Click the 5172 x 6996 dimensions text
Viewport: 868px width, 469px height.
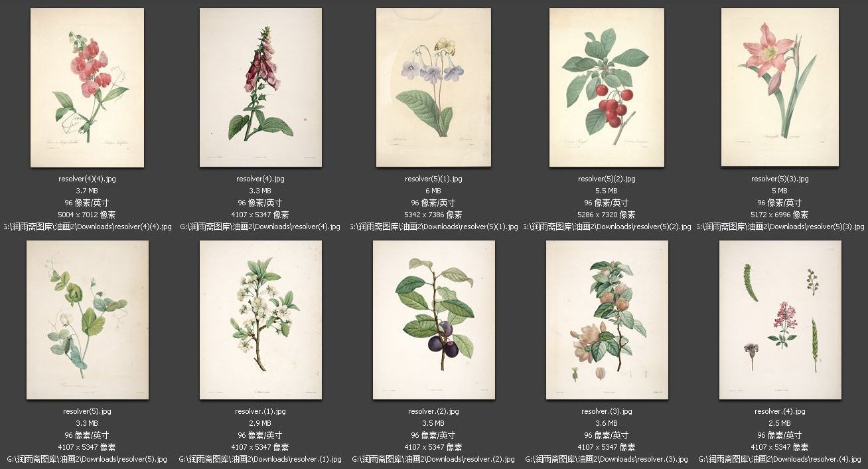click(780, 215)
